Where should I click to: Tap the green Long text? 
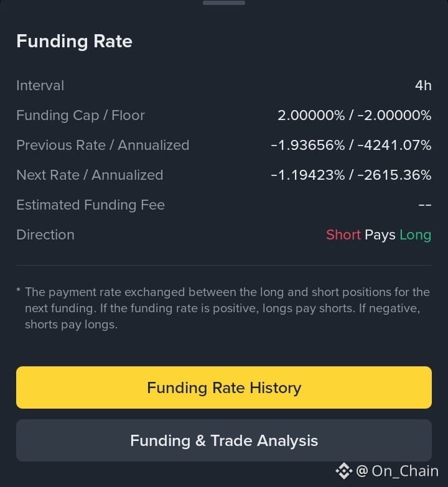pos(416,236)
